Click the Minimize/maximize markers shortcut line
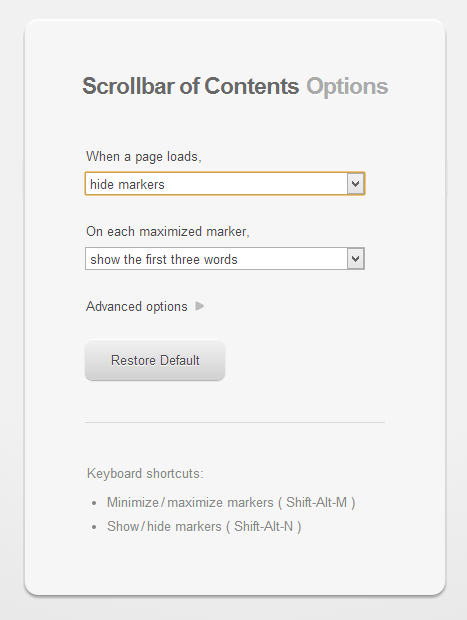The width and height of the screenshot is (467, 620). (x=231, y=503)
